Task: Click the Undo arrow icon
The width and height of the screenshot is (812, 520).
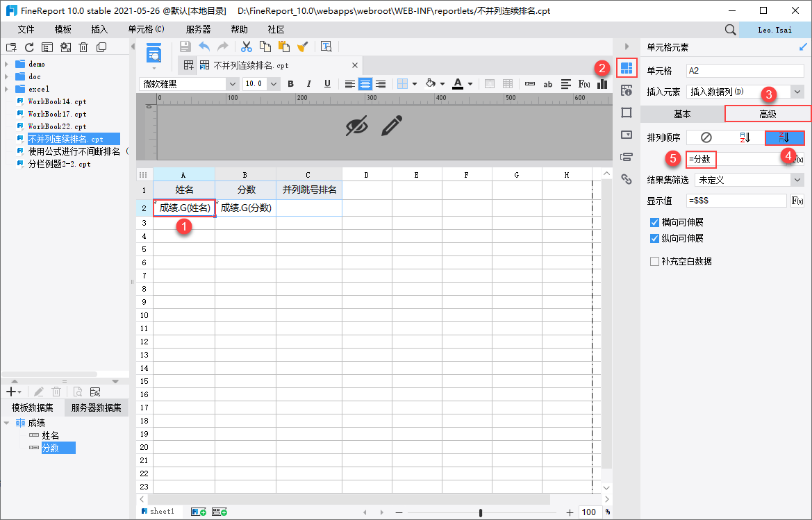Action: point(204,47)
